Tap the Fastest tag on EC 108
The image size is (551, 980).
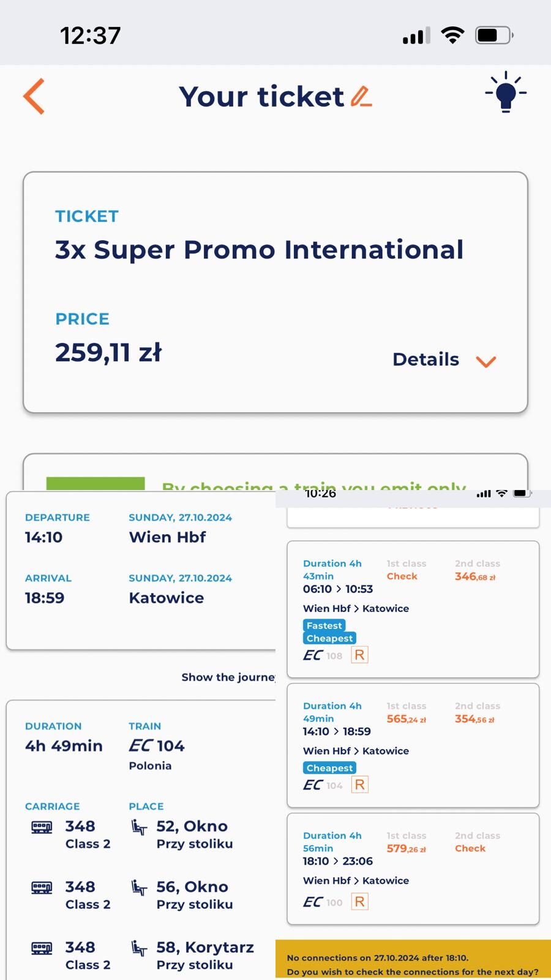pyautogui.click(x=324, y=625)
